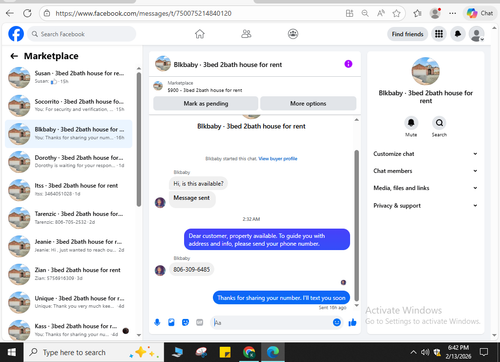
Task: Open Susan's house for rent conversation
Action: (69, 77)
